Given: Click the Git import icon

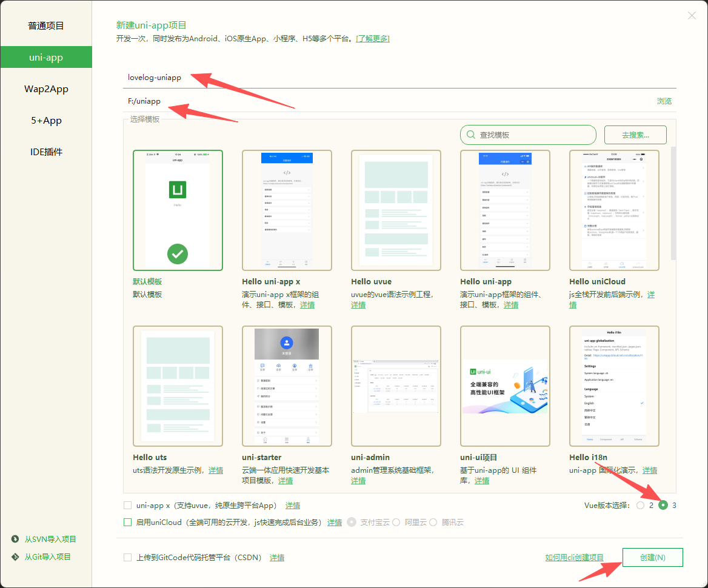Looking at the screenshot, I should pos(15,557).
